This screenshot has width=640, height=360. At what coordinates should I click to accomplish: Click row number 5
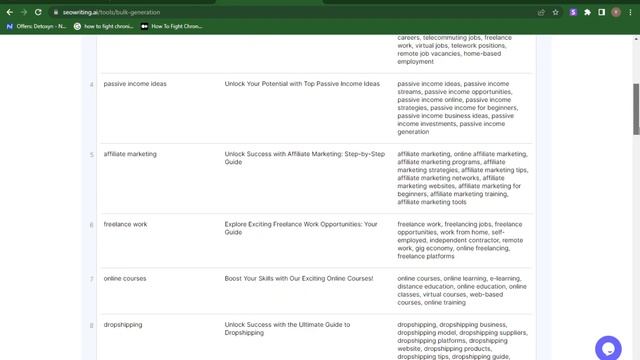tap(91, 155)
